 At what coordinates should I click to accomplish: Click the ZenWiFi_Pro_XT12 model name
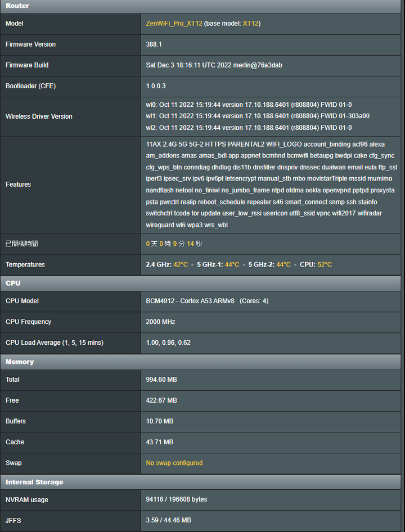coord(174,24)
